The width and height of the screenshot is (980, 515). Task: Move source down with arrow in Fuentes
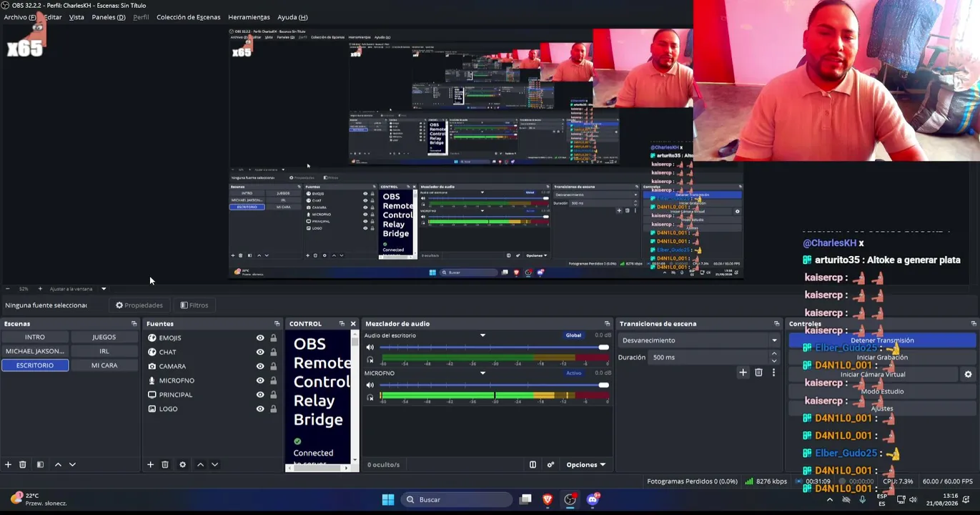coord(214,465)
